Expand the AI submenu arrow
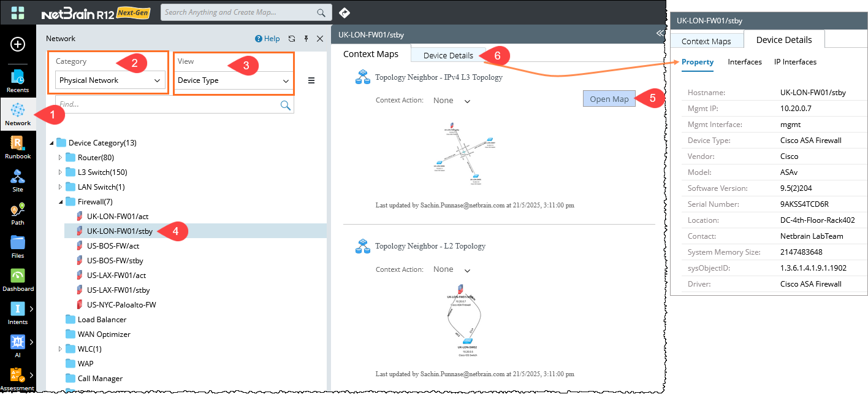 [x=31, y=342]
